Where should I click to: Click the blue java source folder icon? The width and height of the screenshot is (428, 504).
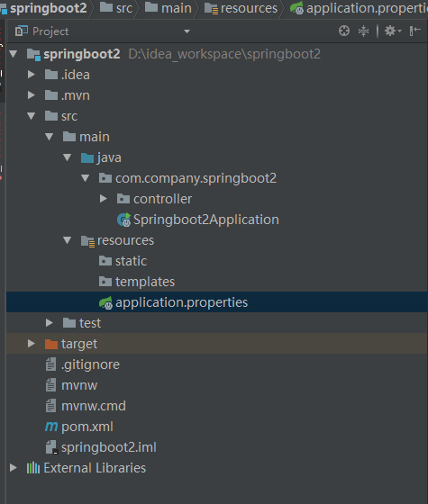pyautogui.click(x=87, y=157)
